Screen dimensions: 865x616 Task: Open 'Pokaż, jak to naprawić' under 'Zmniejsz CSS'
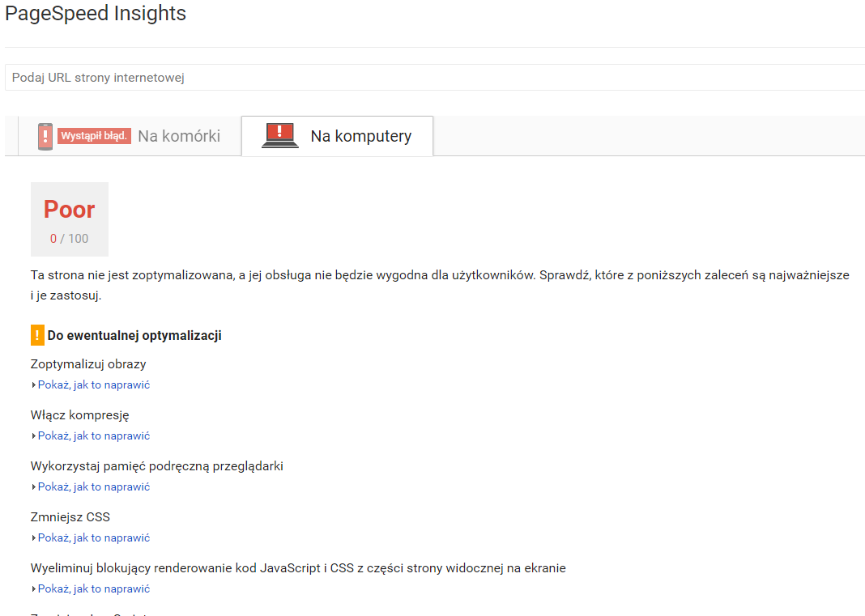pyautogui.click(x=93, y=538)
